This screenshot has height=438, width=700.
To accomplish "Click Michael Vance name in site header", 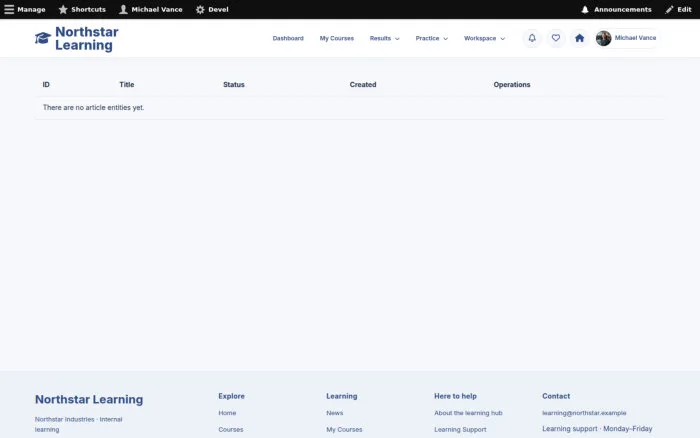I will click(x=635, y=38).
